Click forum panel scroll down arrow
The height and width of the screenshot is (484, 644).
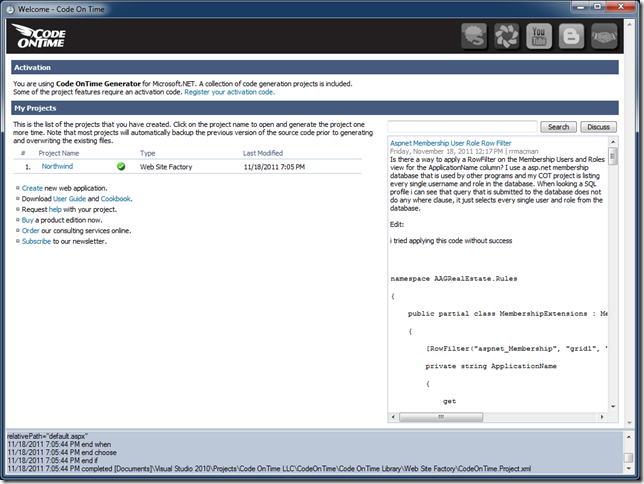[x=613, y=406]
